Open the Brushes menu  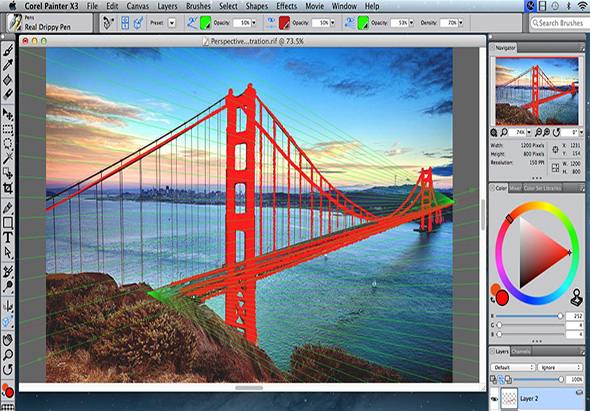click(198, 6)
